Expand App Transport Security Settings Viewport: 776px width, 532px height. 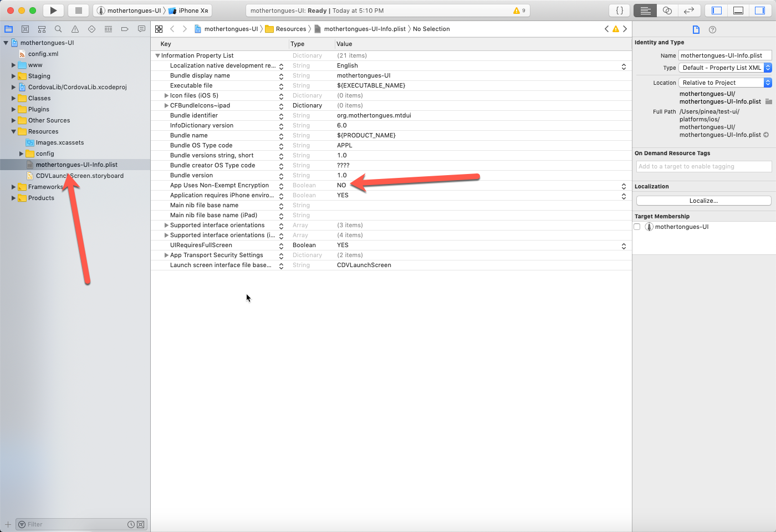(x=166, y=255)
